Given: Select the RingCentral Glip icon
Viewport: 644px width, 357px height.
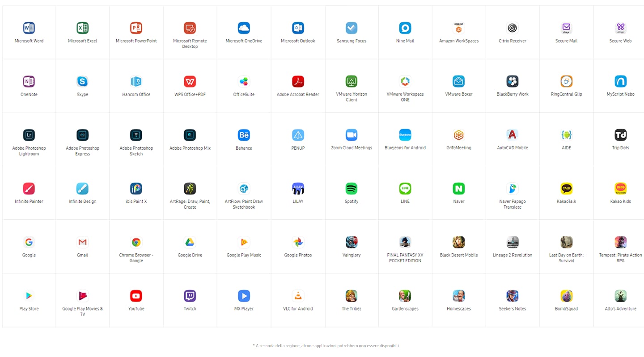Looking at the screenshot, I should tap(567, 81).
